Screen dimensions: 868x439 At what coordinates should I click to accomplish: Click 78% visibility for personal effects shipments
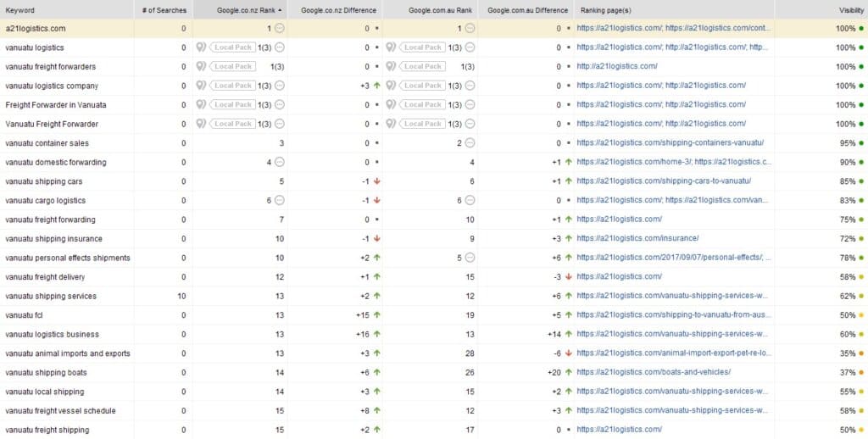(x=847, y=258)
